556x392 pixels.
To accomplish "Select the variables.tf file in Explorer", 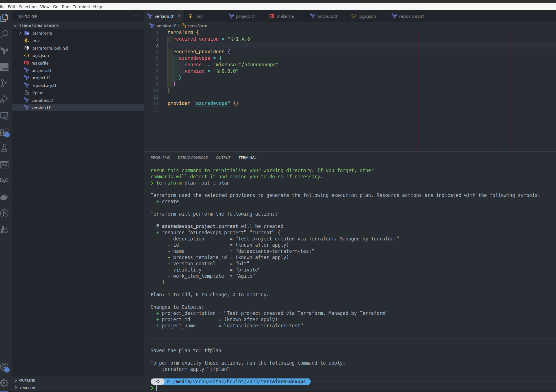I will click(x=42, y=100).
